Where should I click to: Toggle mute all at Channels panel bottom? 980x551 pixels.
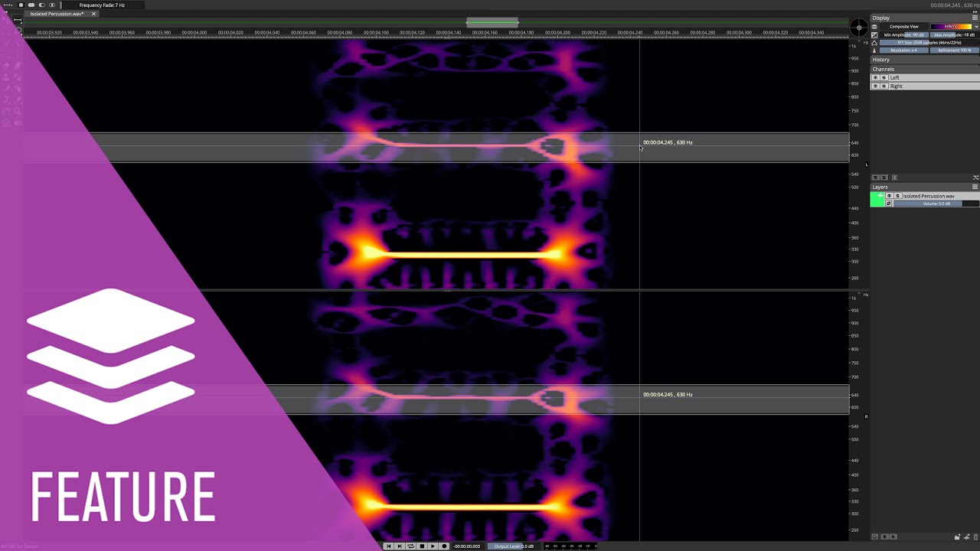point(876,178)
